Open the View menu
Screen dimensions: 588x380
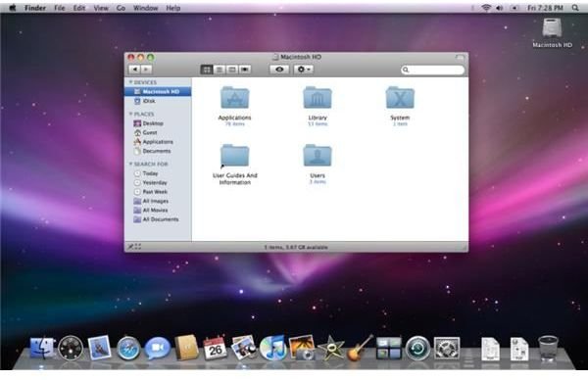101,8
